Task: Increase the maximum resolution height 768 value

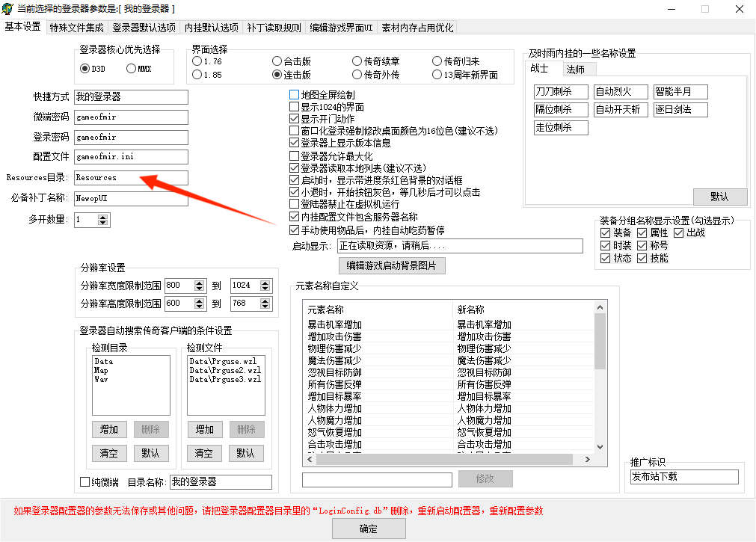Action: [263, 301]
